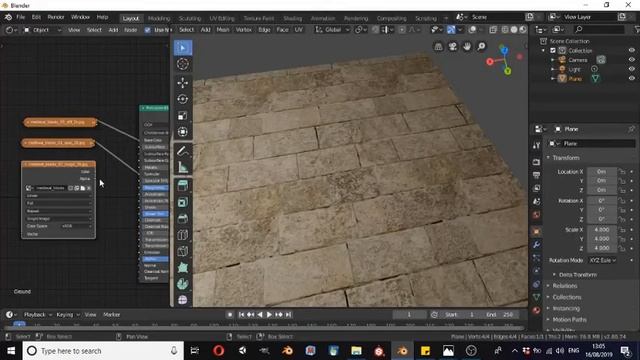The width and height of the screenshot is (640, 360).
Task: Open the Object mode dropdown in node editor
Action: [x=42, y=30]
